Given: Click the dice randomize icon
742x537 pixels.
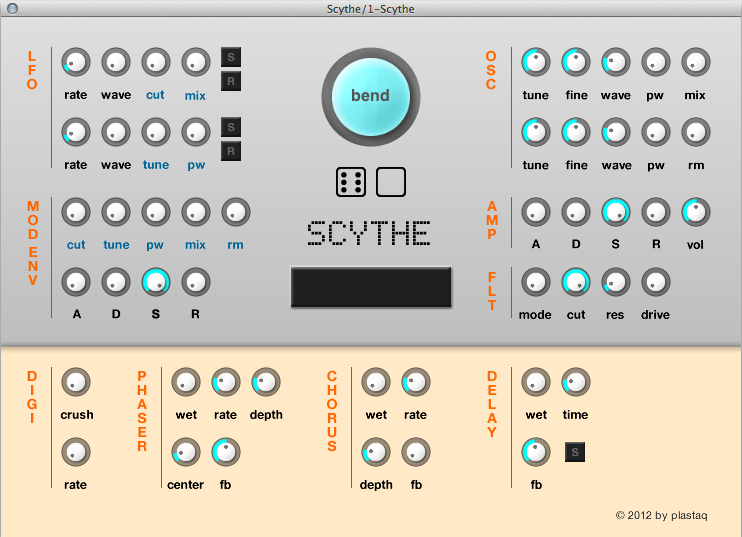Looking at the screenshot, I should click(351, 182).
